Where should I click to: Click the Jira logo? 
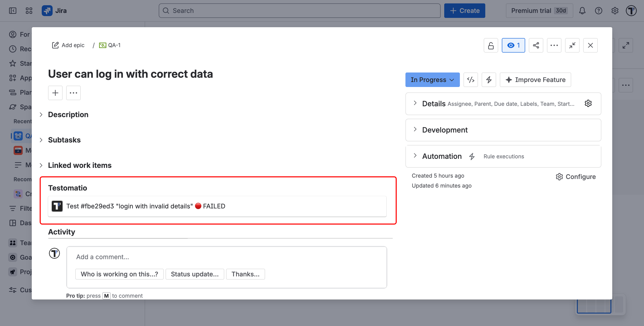tap(54, 10)
